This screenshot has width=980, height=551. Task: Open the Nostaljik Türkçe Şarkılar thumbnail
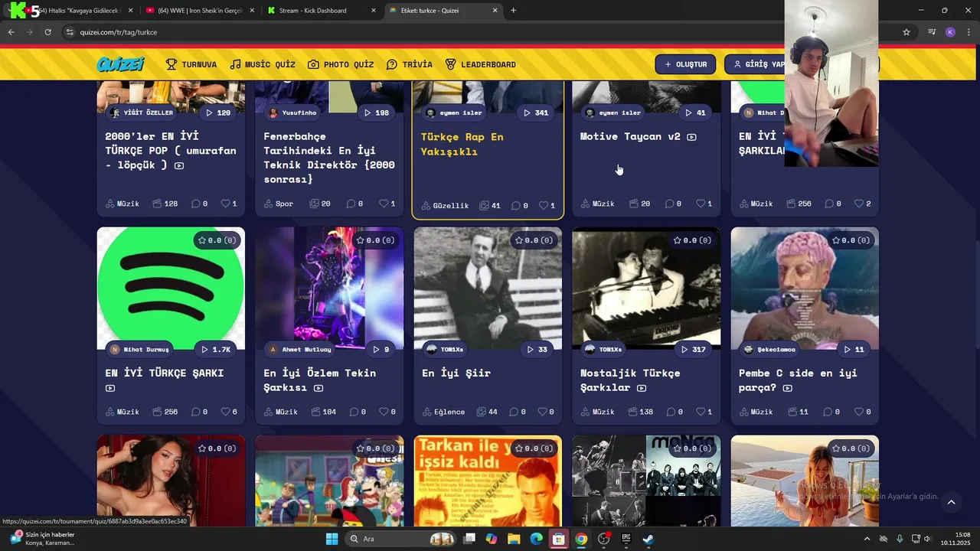(646, 289)
